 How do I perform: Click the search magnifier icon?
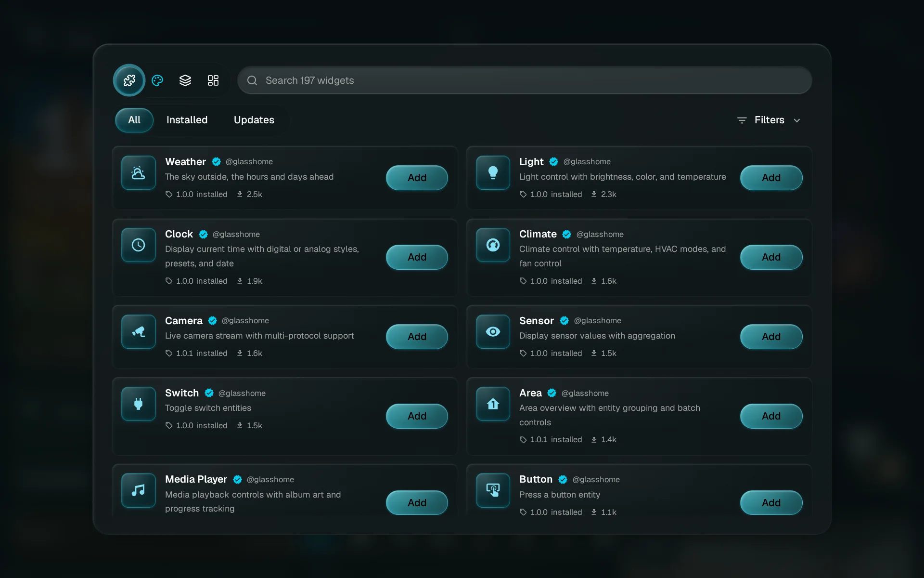point(252,80)
